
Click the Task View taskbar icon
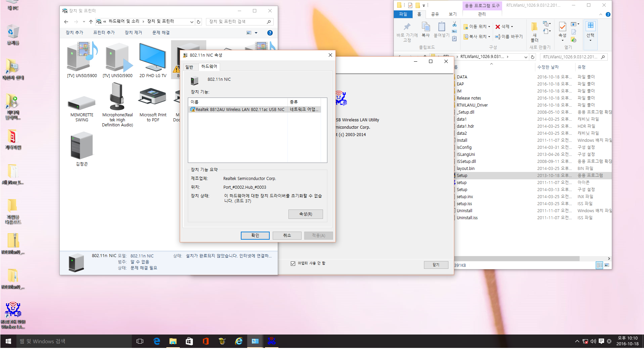click(140, 341)
